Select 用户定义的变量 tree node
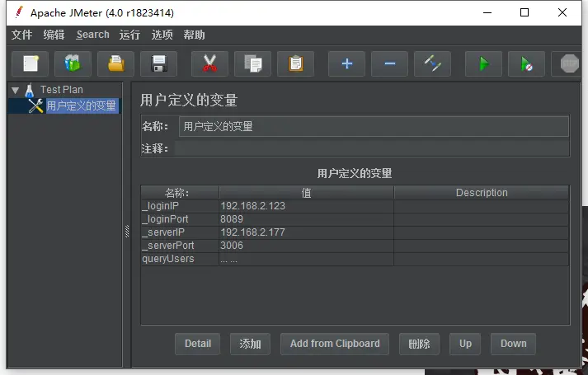This screenshot has height=375, width=588. (x=82, y=105)
